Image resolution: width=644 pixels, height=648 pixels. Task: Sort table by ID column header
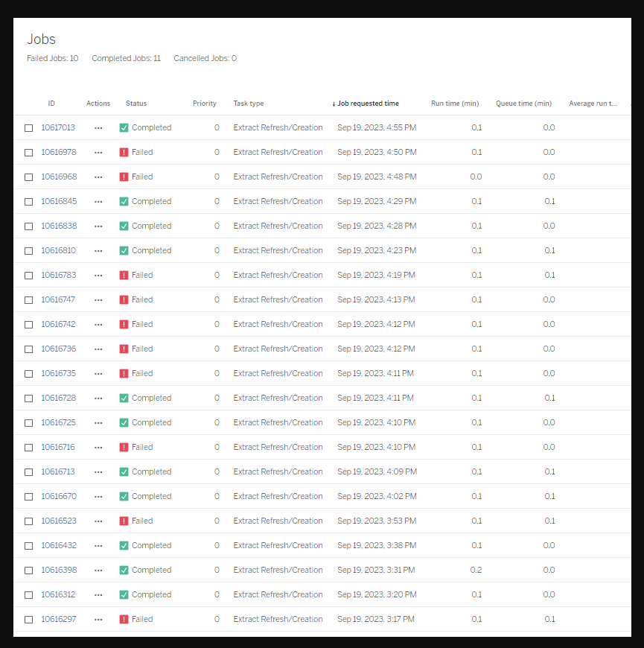51,104
